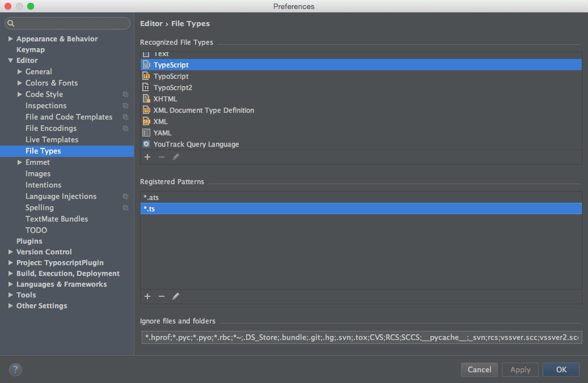Click the project-level icon beside Spelling

(126, 207)
